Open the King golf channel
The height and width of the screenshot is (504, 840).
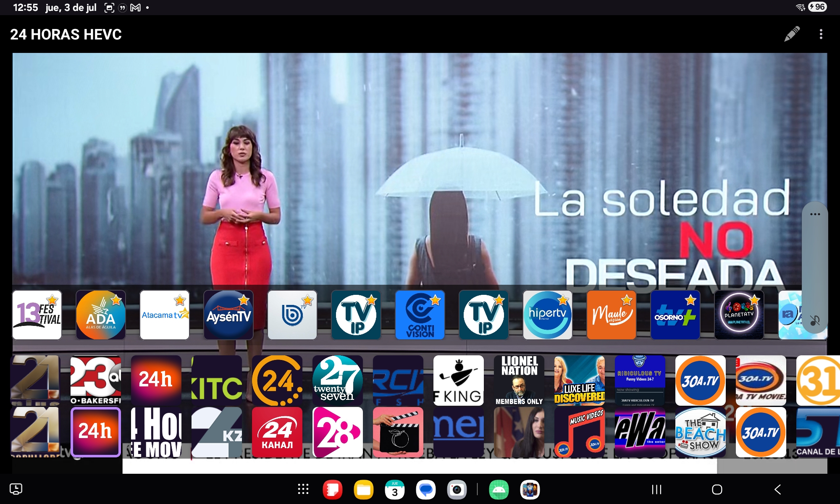tap(459, 381)
